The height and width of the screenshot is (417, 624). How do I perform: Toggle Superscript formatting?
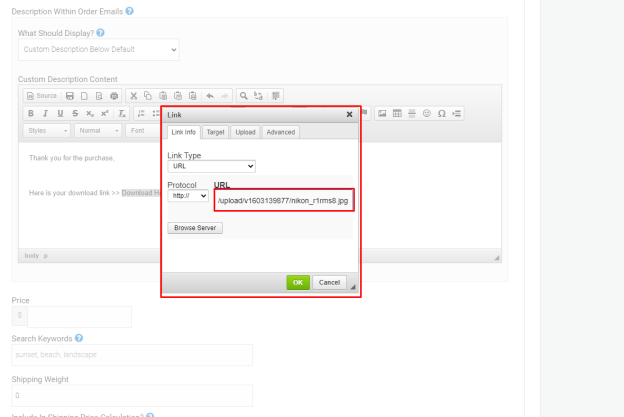[x=105, y=113]
